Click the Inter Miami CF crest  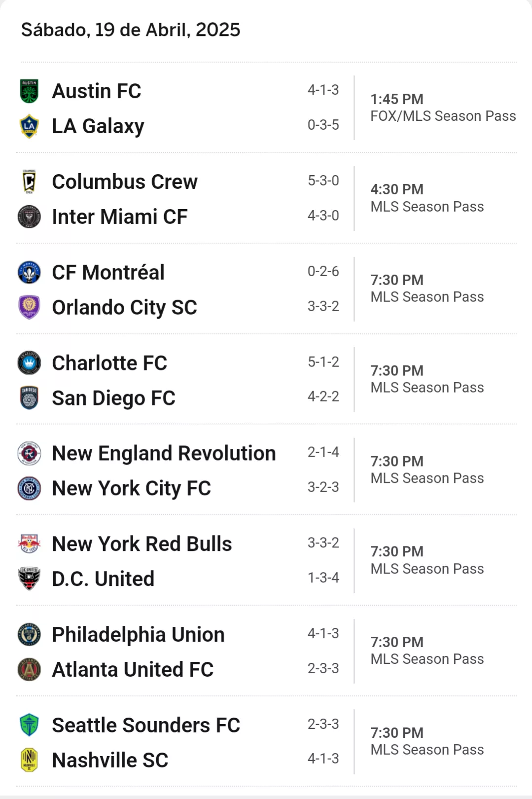(x=29, y=217)
